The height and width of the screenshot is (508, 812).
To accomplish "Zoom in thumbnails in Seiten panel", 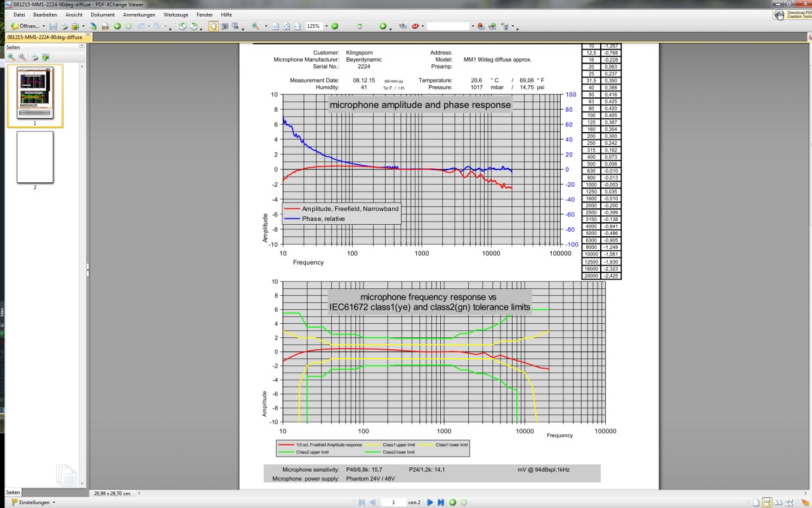I will point(11,57).
